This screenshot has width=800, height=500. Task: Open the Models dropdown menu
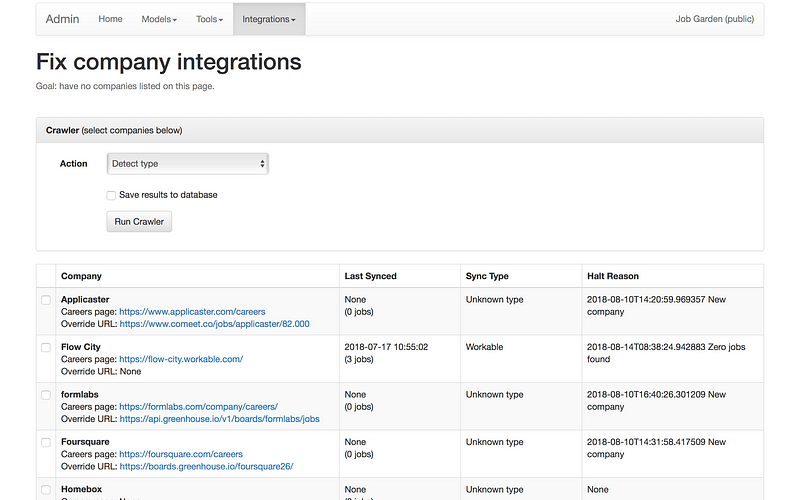pos(159,19)
